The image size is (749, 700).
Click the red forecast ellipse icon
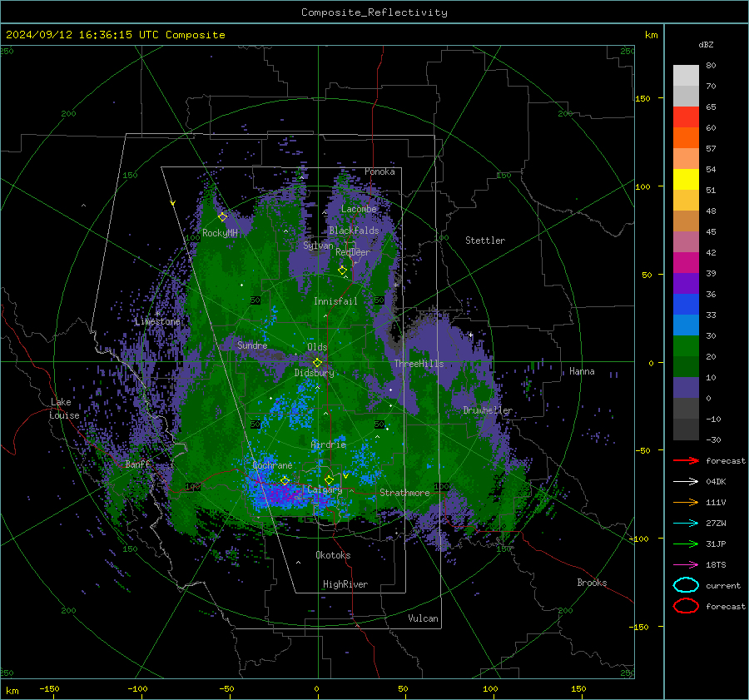point(686,606)
